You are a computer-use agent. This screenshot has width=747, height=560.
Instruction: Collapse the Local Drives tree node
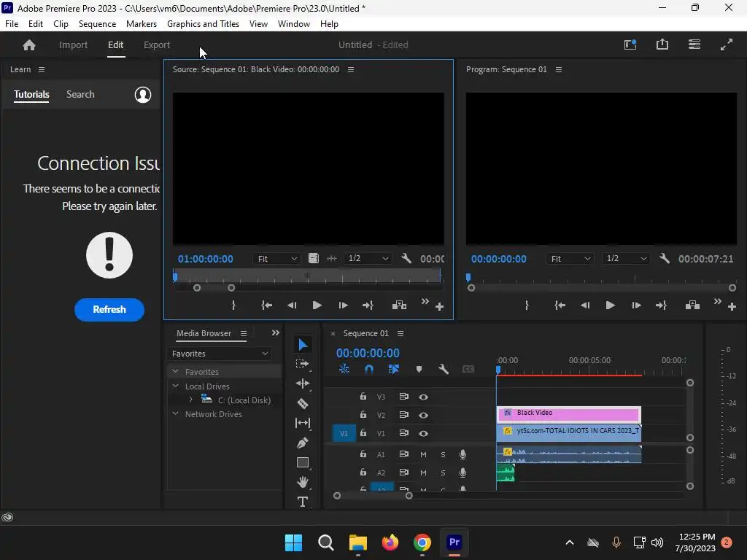175,386
